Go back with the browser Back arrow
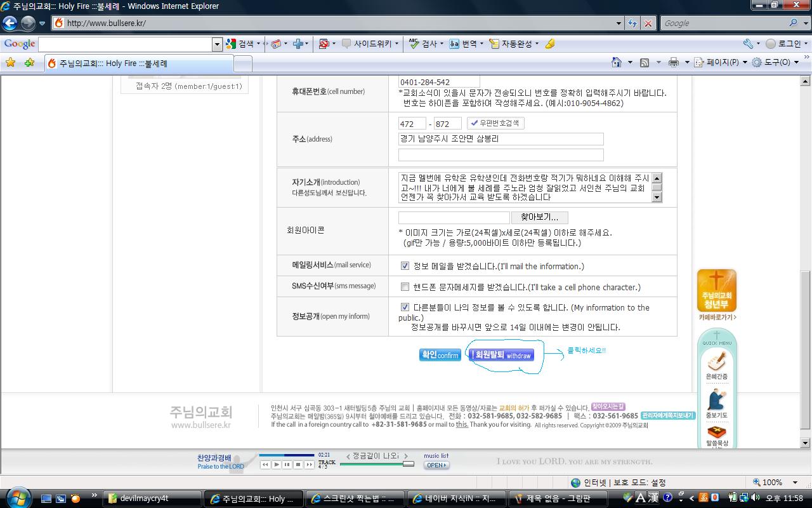This screenshot has width=812, height=508. pos(10,23)
